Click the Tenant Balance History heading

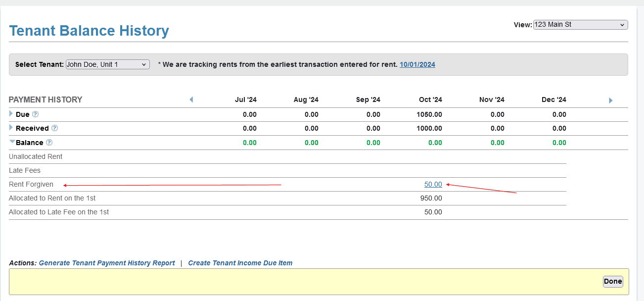pyautogui.click(x=89, y=31)
